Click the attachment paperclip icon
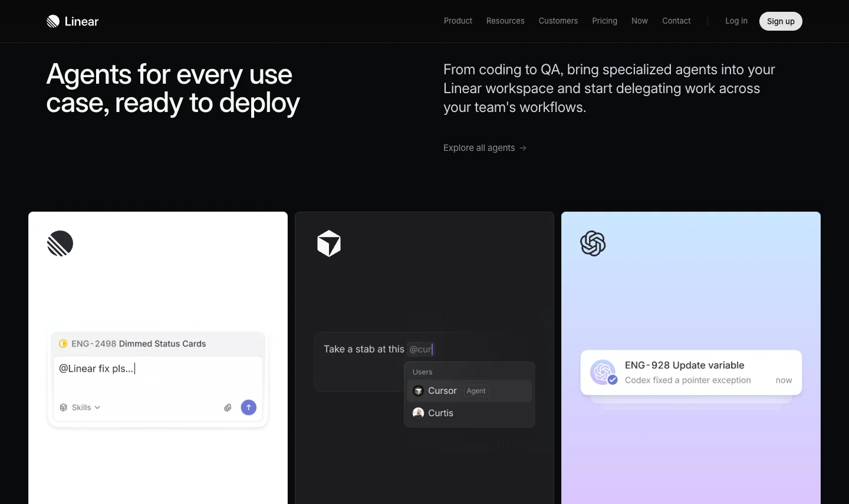The image size is (849, 504). point(228,407)
